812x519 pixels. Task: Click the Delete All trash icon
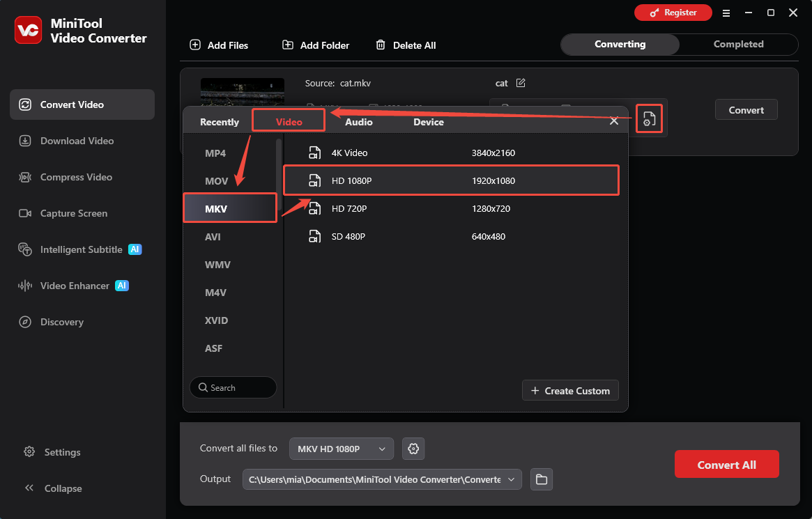pyautogui.click(x=381, y=45)
